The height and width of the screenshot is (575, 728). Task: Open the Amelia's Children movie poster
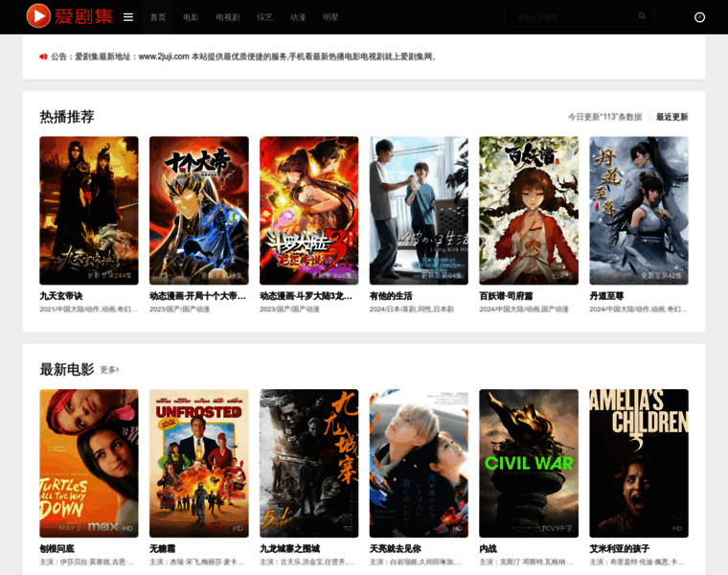(x=639, y=464)
